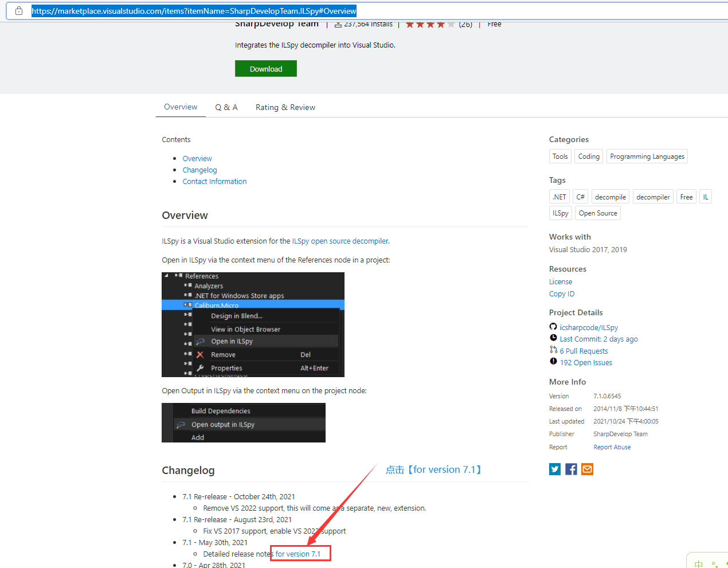
Task: Select the URL in the address bar
Action: (194, 11)
